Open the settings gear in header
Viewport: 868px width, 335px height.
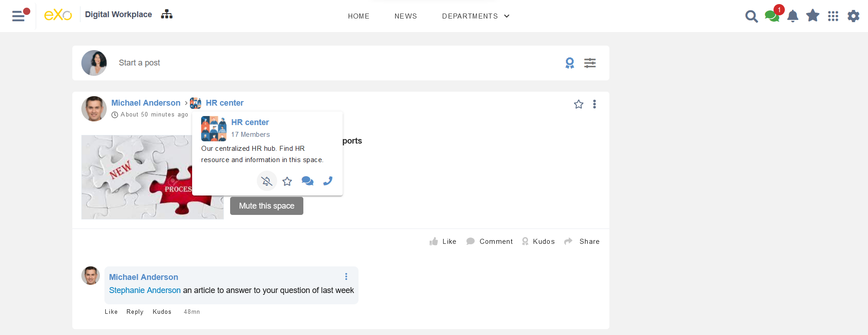point(853,16)
